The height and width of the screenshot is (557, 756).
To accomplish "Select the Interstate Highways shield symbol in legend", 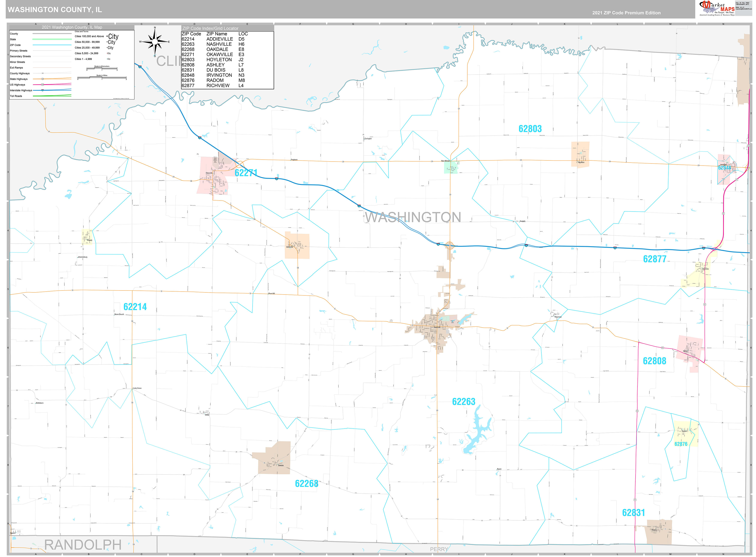I will point(42,90).
